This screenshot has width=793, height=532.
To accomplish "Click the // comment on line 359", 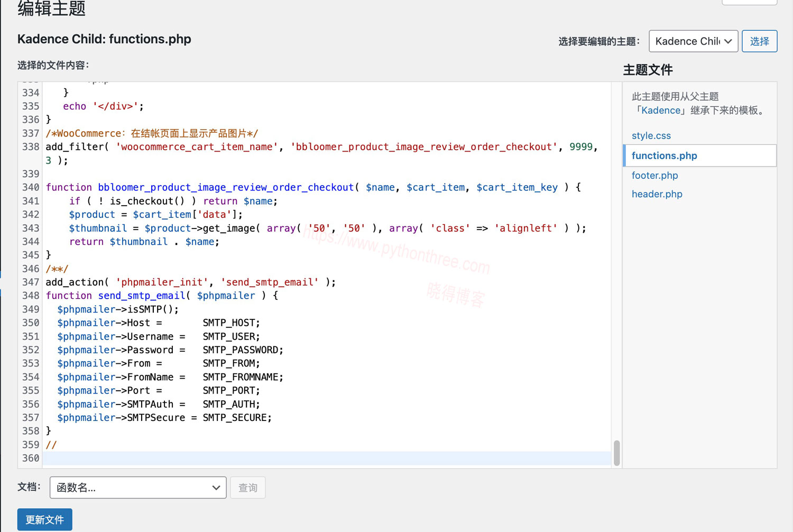I will [51, 445].
